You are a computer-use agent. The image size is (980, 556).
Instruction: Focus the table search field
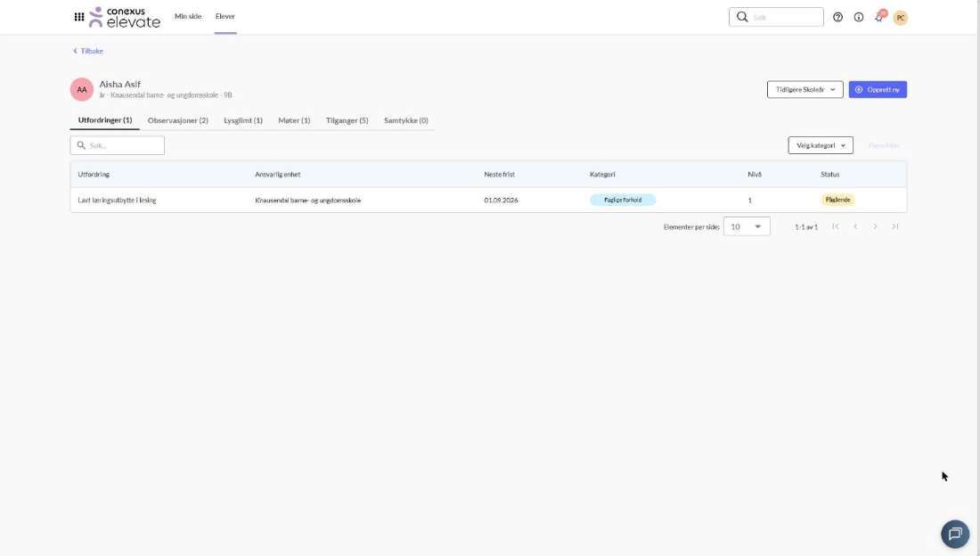coord(118,145)
